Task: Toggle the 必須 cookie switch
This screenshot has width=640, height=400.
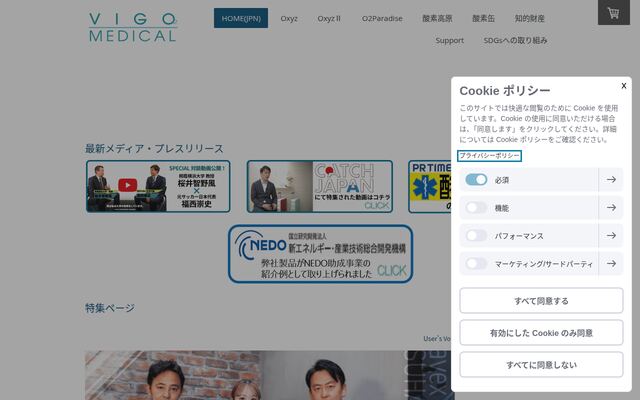Action: click(x=476, y=180)
